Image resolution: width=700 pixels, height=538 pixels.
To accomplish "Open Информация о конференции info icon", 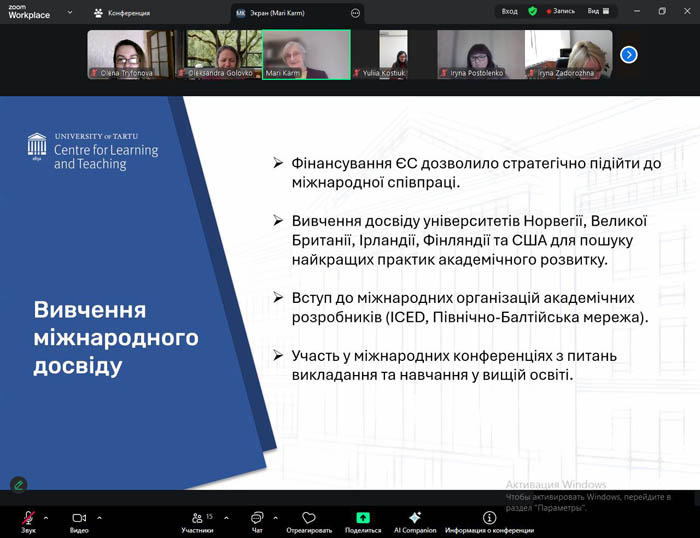I will 489,518.
